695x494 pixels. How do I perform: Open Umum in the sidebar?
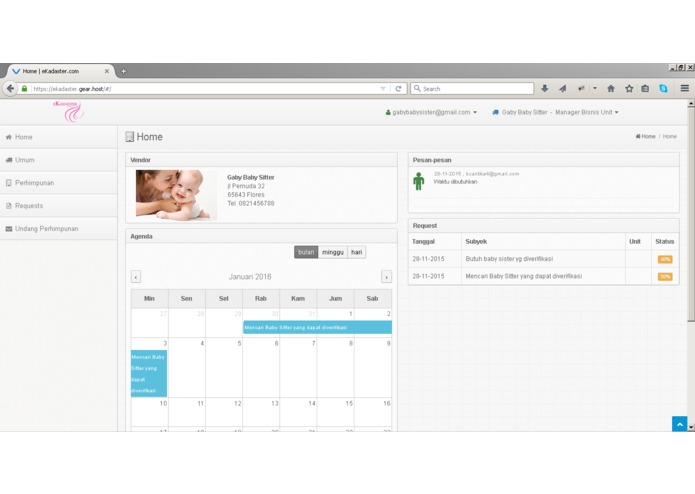click(x=59, y=160)
